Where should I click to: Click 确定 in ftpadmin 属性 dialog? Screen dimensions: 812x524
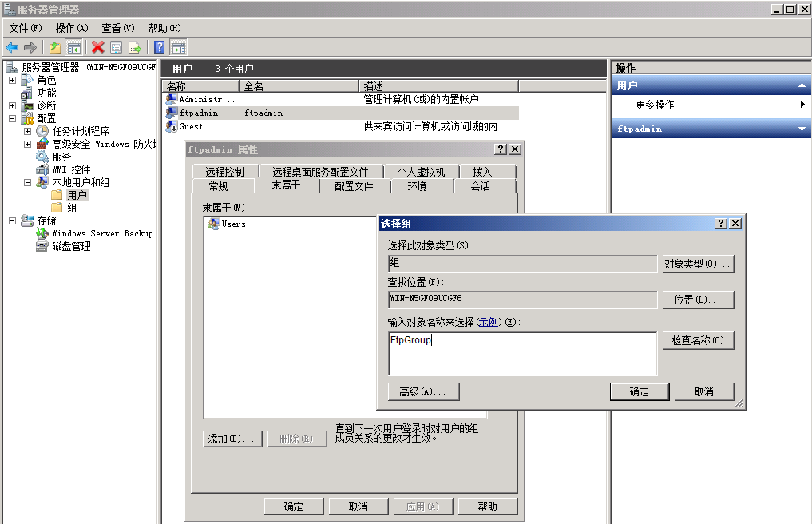tap(294, 507)
